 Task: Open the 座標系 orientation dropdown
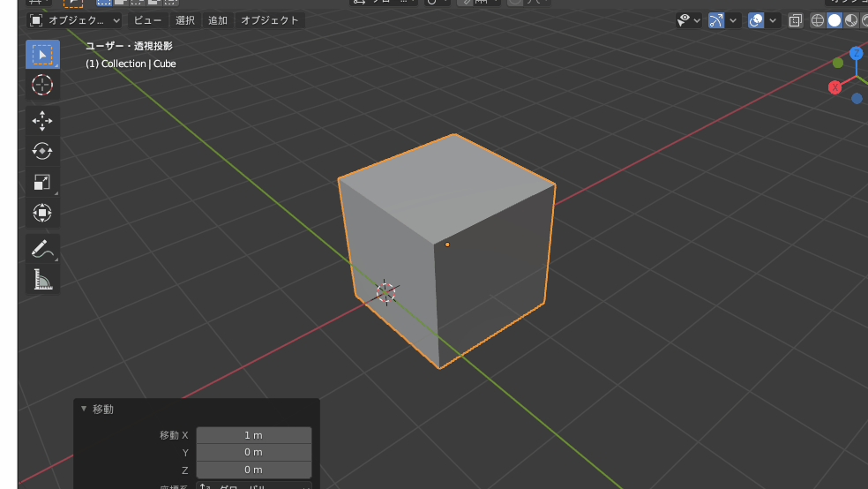click(x=254, y=485)
